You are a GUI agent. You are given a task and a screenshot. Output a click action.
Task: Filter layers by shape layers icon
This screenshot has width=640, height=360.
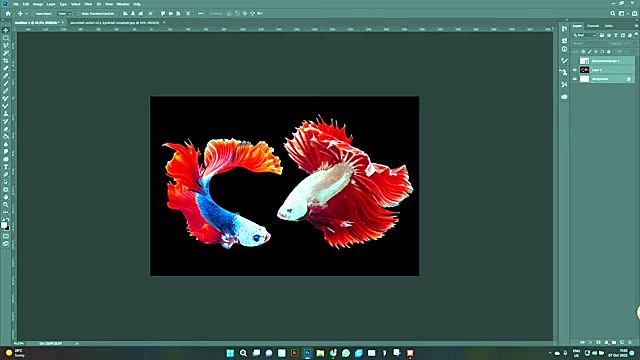click(623, 35)
